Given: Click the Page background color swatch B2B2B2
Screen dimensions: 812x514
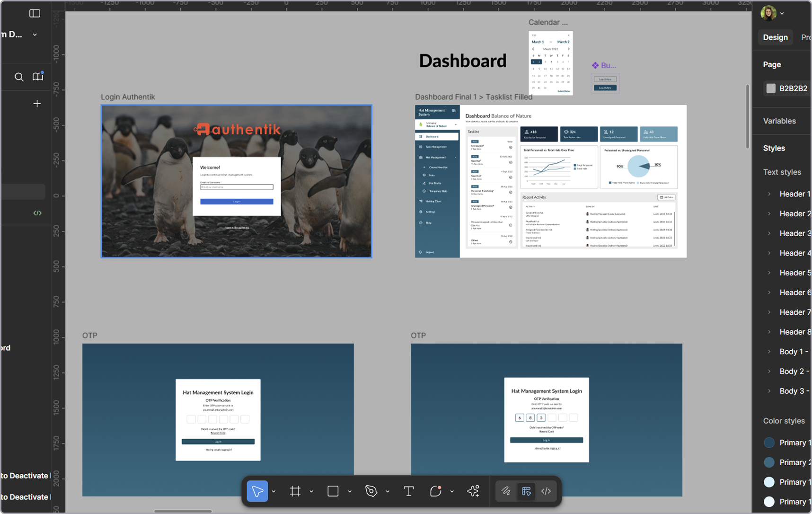Looking at the screenshot, I should [x=771, y=89].
